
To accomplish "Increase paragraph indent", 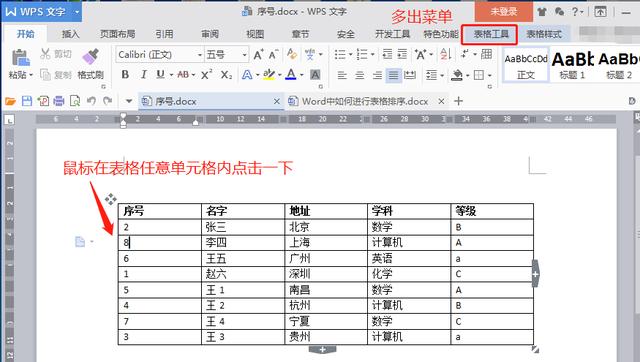I will 402,54.
